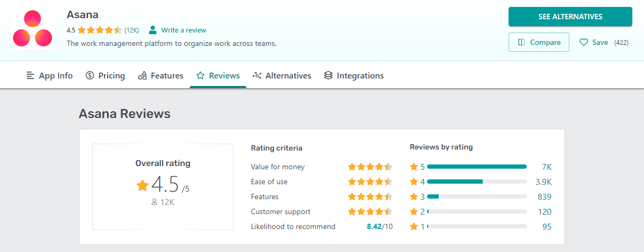Click the Compare columns icon

click(x=521, y=42)
